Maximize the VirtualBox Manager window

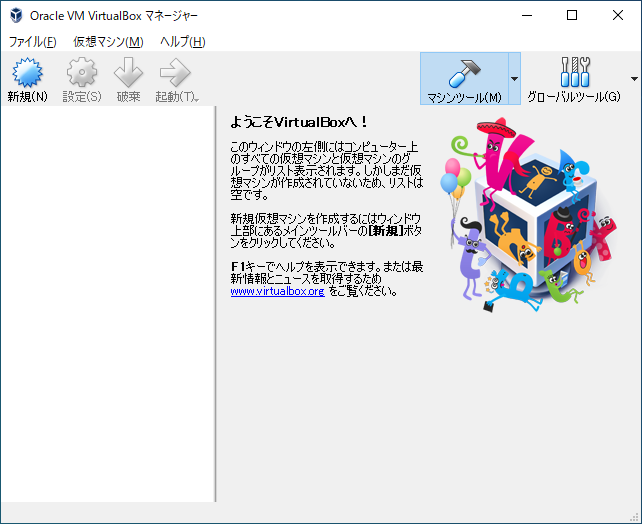tap(572, 15)
